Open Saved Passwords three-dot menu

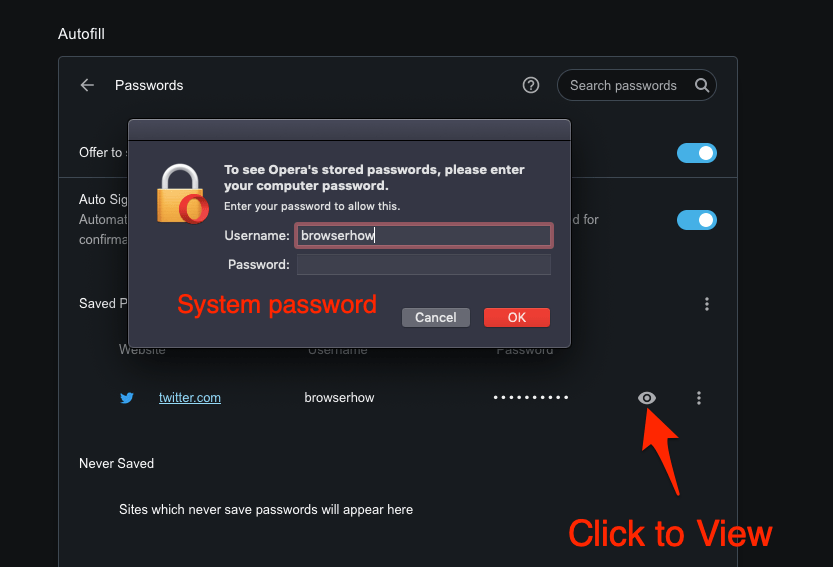coord(707,304)
